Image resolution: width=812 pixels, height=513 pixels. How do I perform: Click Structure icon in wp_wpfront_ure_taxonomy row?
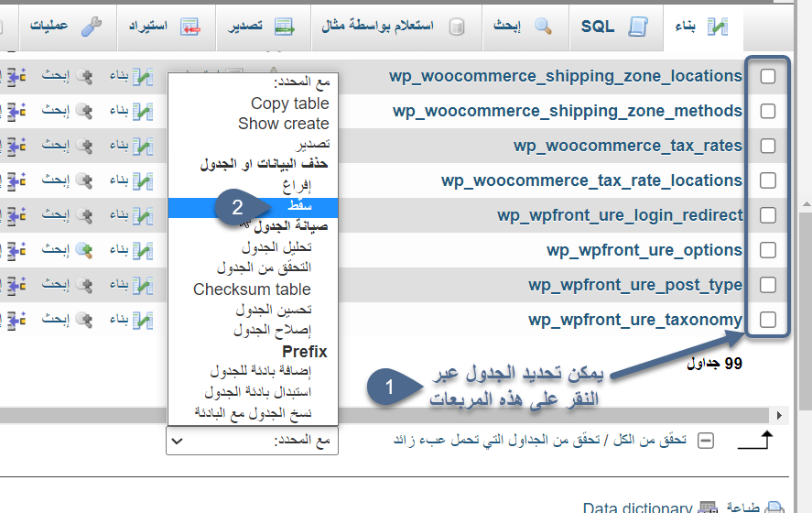[x=143, y=320]
